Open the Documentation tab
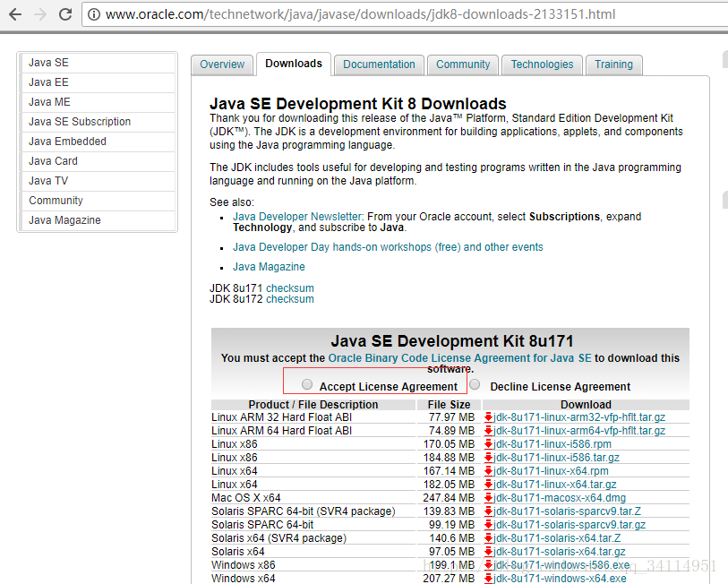The height and width of the screenshot is (584, 728). coord(379,64)
